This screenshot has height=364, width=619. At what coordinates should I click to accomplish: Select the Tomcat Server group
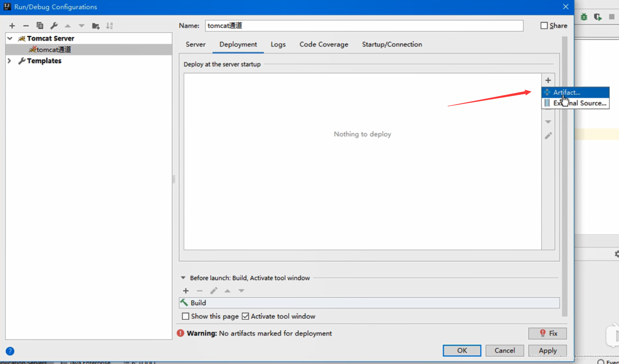point(51,38)
